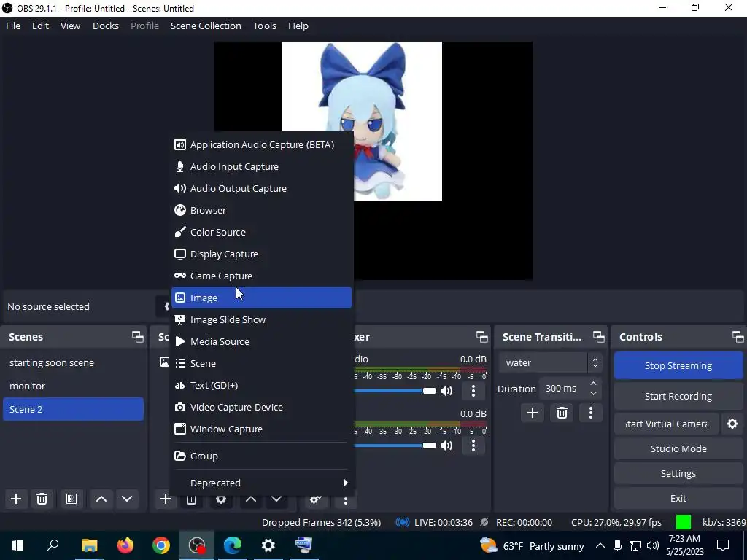This screenshot has height=560, width=747.
Task: Click the plush doll image in the preview
Action: pos(362,121)
